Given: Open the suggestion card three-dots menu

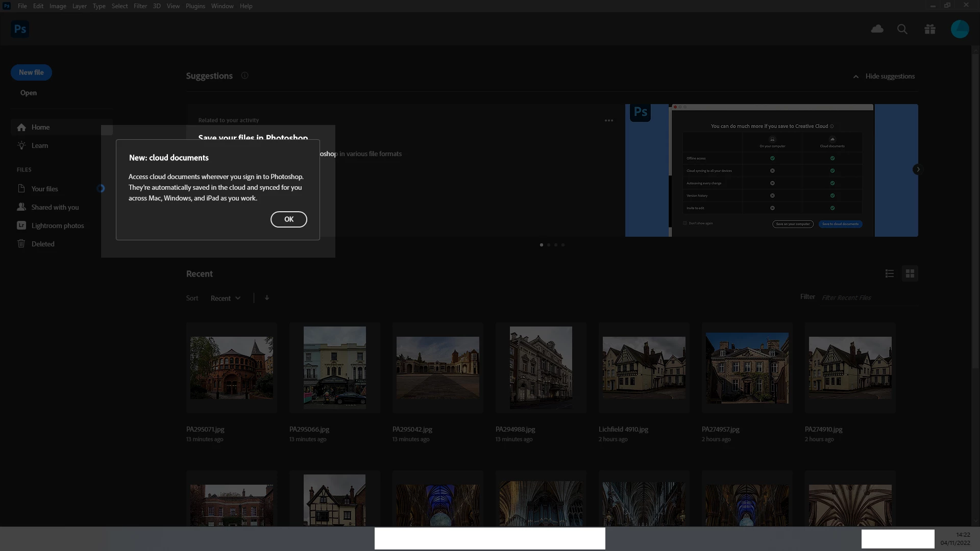Looking at the screenshot, I should click(x=608, y=121).
